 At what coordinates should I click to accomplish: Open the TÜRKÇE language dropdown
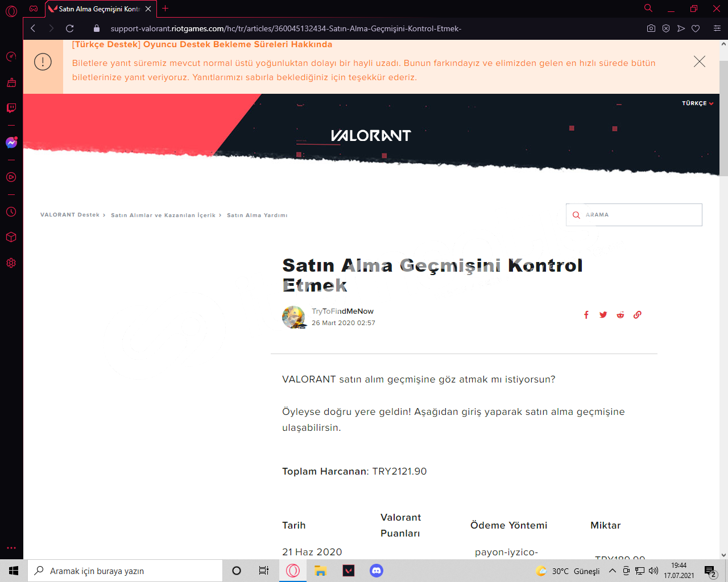[x=698, y=103]
